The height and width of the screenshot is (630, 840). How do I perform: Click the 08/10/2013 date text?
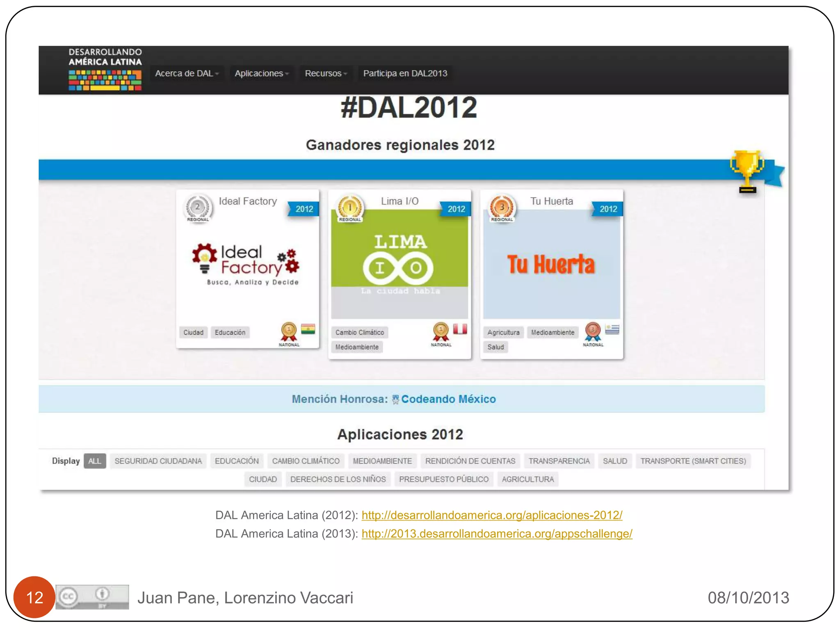pos(748,598)
